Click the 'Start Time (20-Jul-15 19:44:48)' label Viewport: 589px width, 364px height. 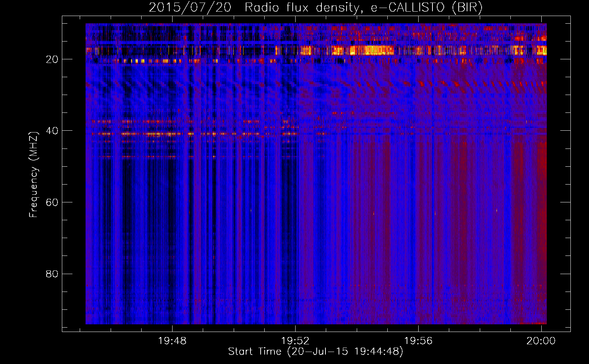[x=316, y=352]
